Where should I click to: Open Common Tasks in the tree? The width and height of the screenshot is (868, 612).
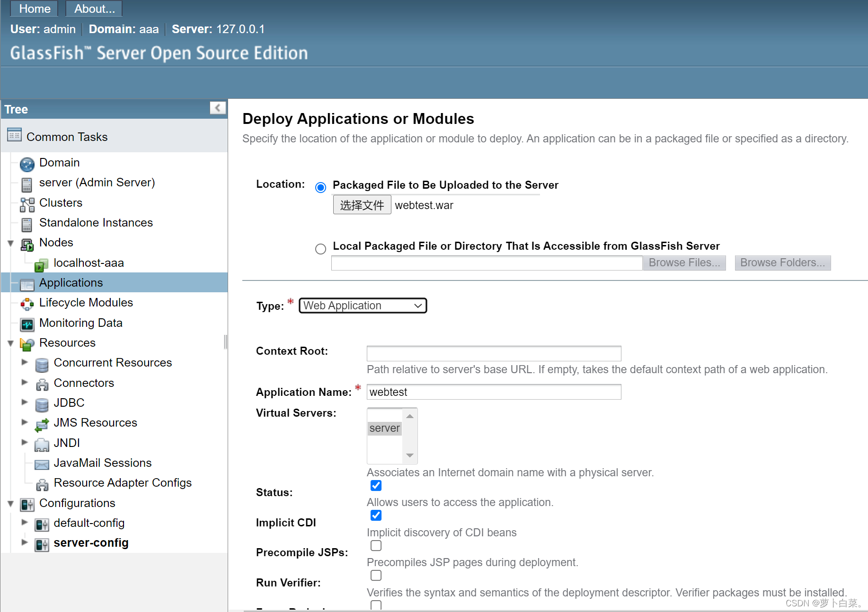67,137
